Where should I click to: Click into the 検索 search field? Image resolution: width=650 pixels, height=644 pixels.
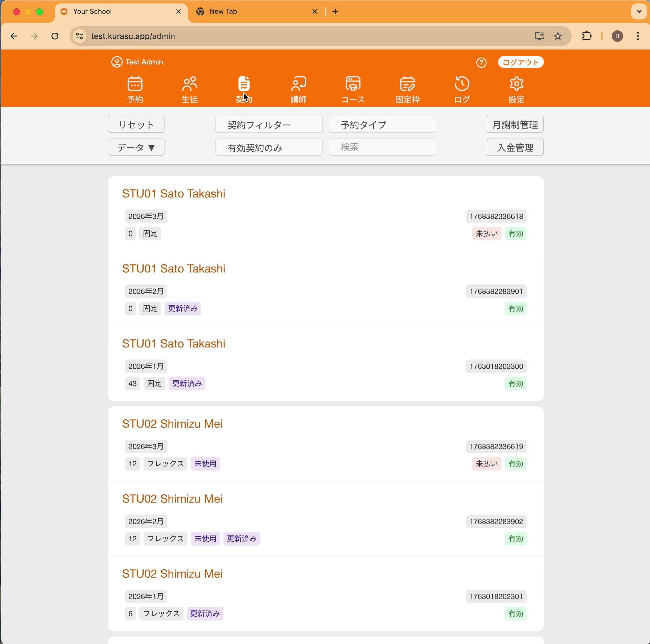[382, 147]
